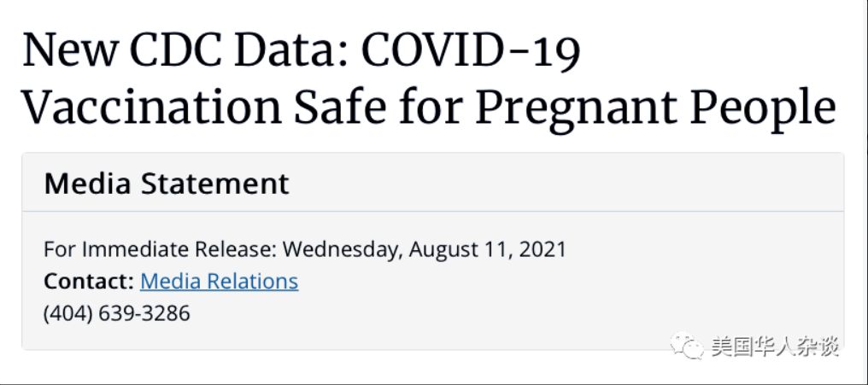Viewport: 868px width, 385px height.
Task: Click the 美国华人杂谈 watermark text
Action: pyautogui.click(x=775, y=347)
